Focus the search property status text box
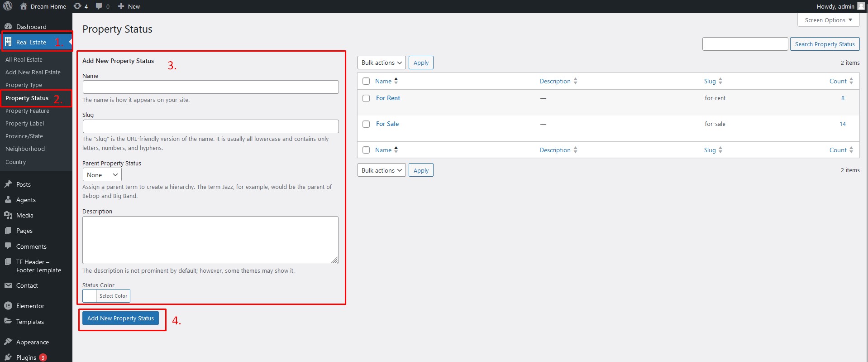Viewport: 868px width, 362px height. point(745,44)
